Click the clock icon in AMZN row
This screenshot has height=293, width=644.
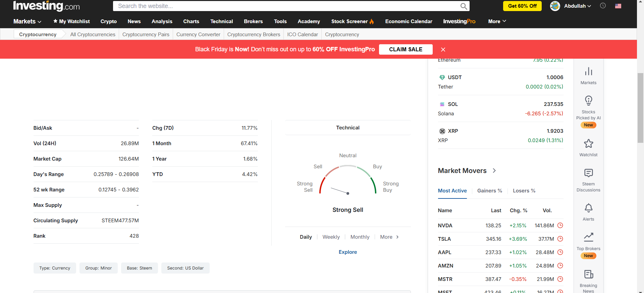point(560,266)
